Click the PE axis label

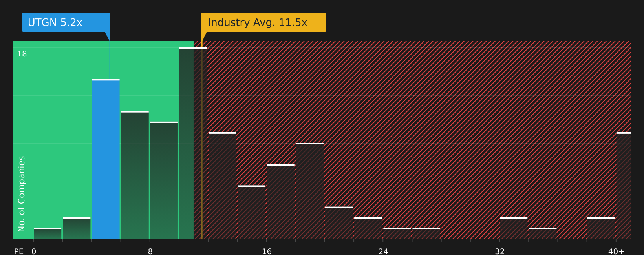click(x=19, y=251)
